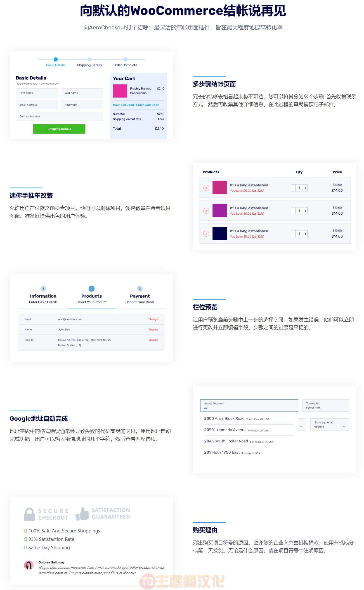
Task: Click the Freshly Brewed Cappuccino thumbnail
Action: tap(120, 91)
